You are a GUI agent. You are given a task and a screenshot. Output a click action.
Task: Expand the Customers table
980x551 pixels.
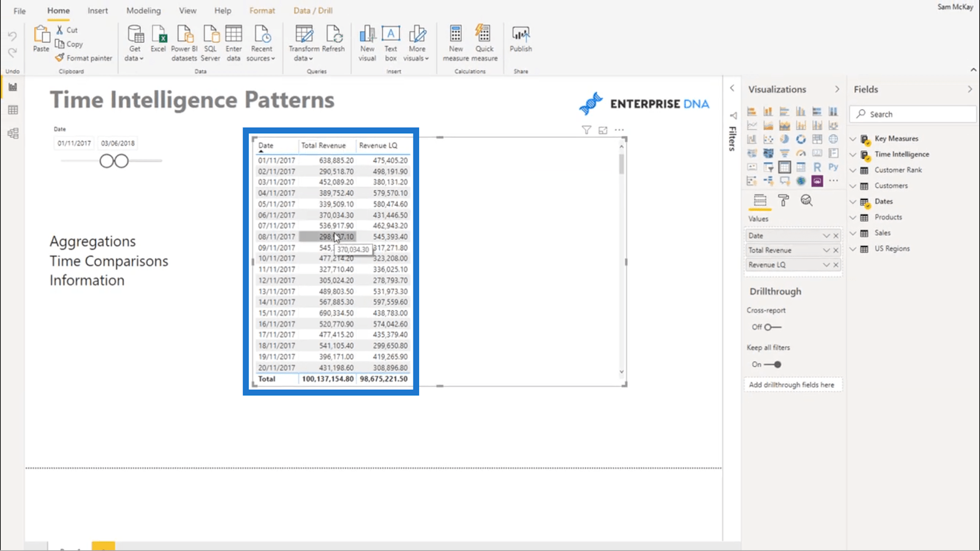click(853, 186)
